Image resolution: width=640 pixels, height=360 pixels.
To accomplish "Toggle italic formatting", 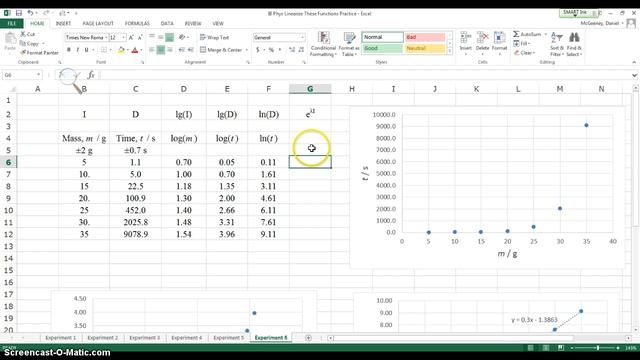I will (x=78, y=50).
